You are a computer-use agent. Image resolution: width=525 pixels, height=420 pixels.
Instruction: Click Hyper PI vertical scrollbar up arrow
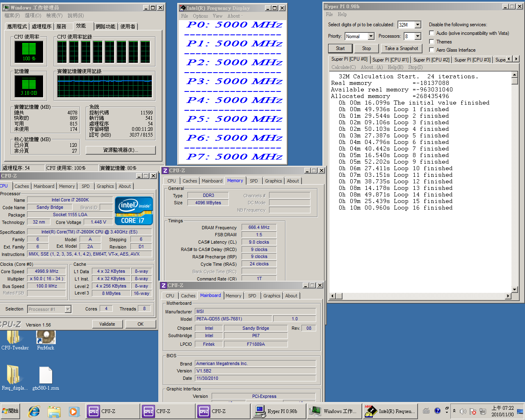point(515,75)
